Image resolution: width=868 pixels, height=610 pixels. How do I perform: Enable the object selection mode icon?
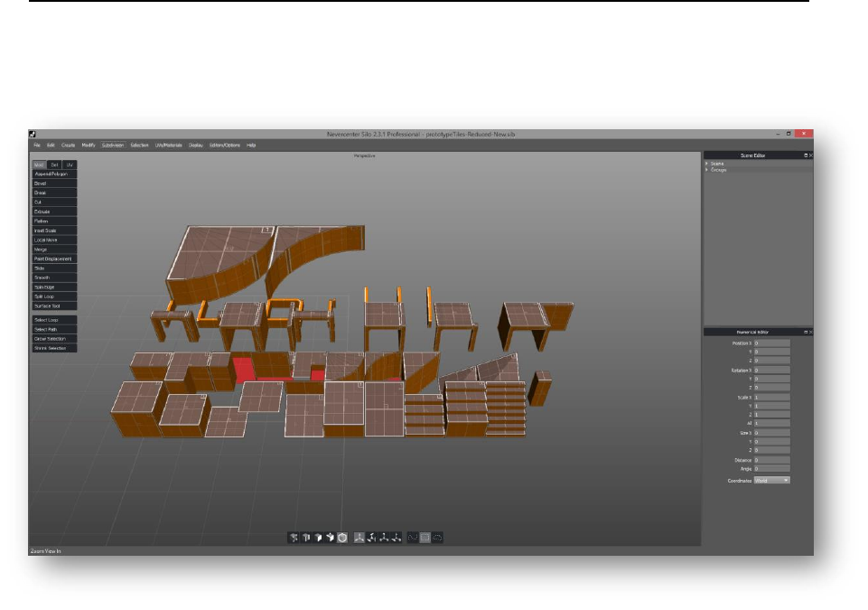coord(342,538)
